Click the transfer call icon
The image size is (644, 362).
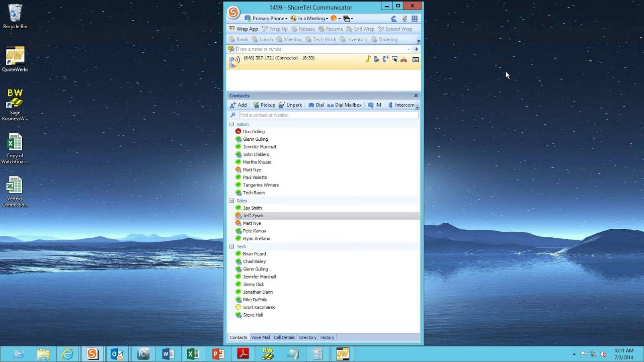[x=376, y=59]
